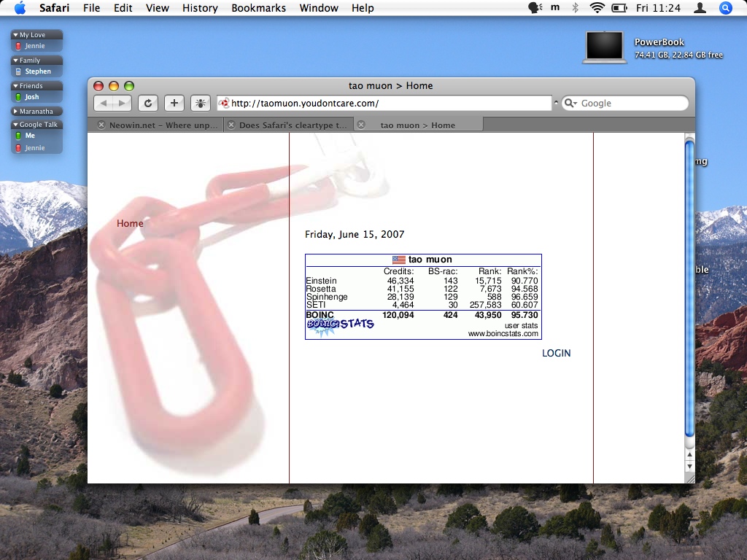
Task: Click the green status icon beside Me
Action: pos(18,136)
